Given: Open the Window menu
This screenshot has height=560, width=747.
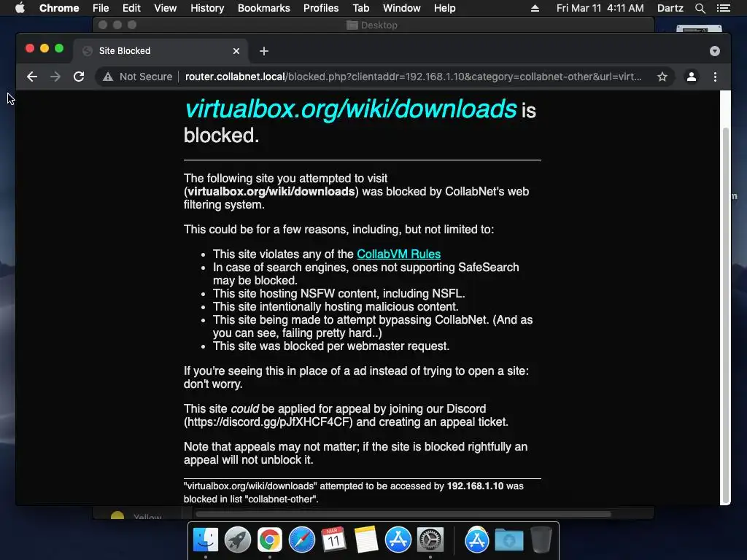Looking at the screenshot, I should click(x=402, y=8).
